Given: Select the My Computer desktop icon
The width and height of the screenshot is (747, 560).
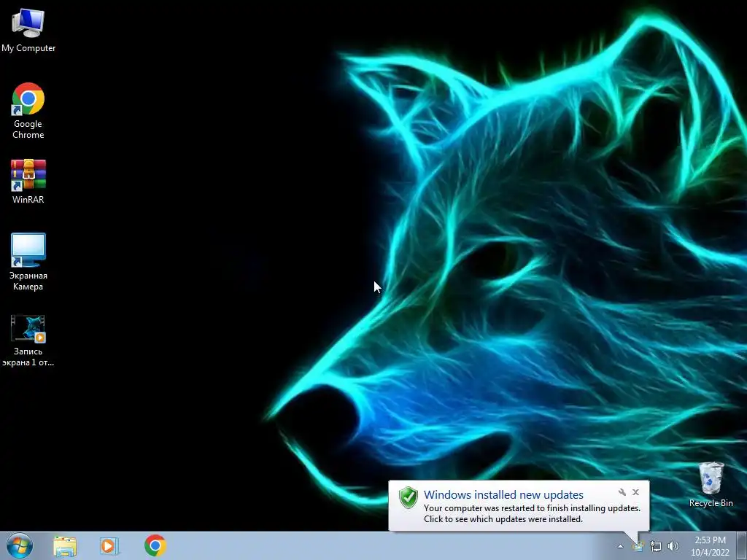Looking at the screenshot, I should click(x=28, y=30).
